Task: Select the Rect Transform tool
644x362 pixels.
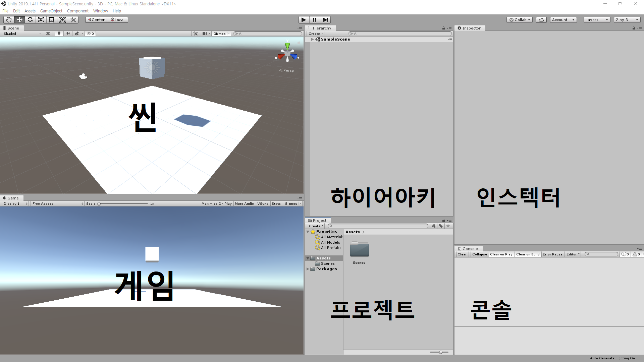Action: [52, 20]
